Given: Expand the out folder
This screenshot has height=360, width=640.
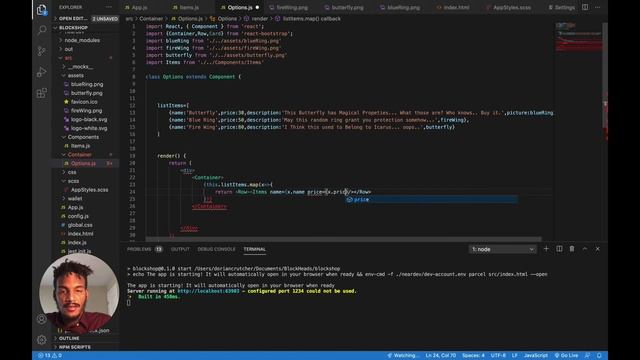Looking at the screenshot, I should (69, 49).
